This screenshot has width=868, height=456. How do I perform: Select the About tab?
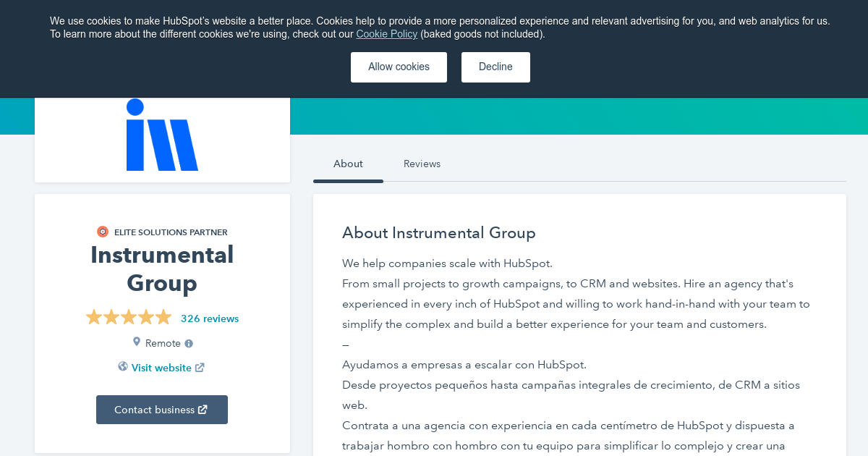tap(348, 164)
